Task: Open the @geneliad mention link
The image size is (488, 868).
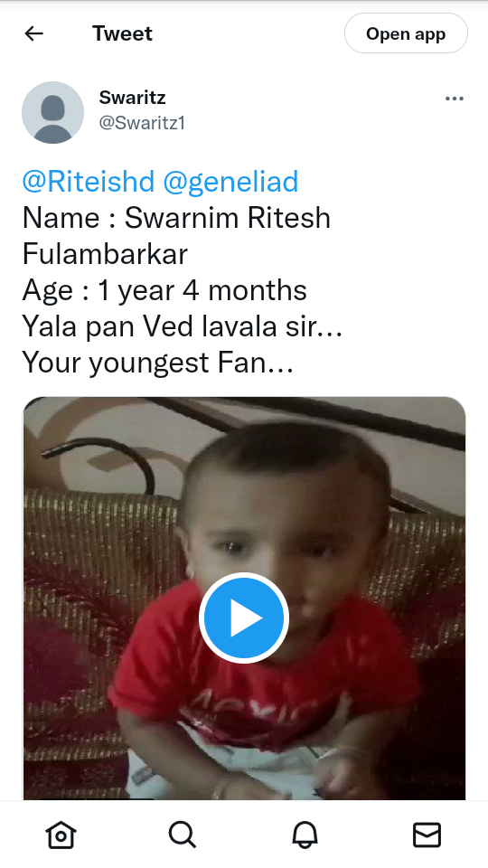Action: (x=230, y=182)
